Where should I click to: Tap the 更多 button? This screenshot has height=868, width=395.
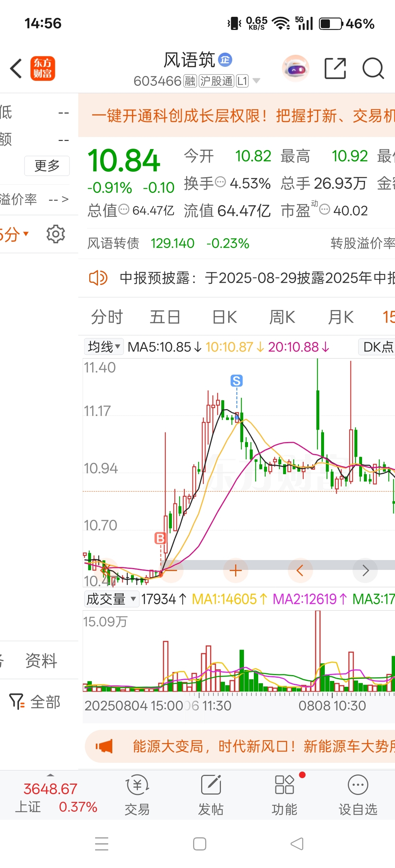[x=47, y=166]
